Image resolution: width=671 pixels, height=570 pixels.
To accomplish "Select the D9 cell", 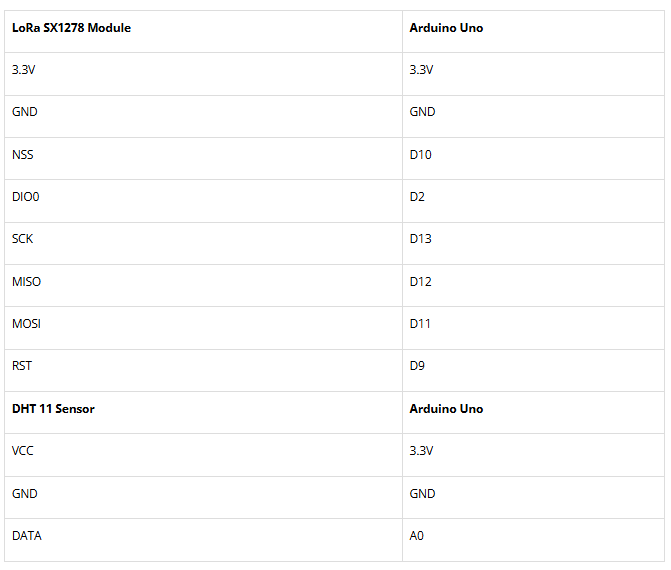I will pyautogui.click(x=417, y=366).
